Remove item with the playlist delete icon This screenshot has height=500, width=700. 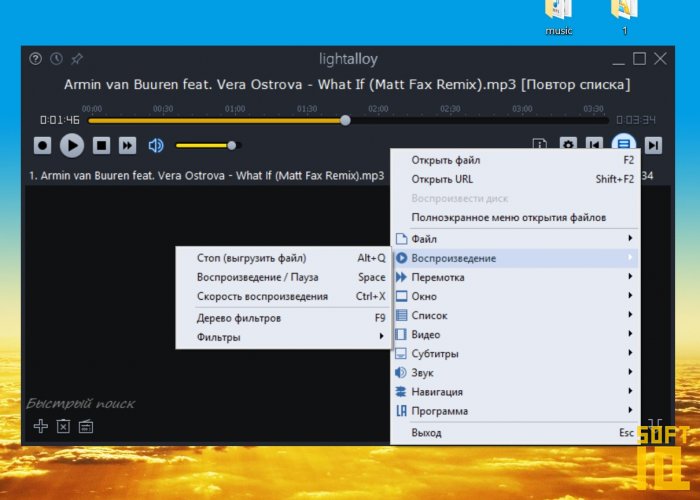pyautogui.click(x=63, y=426)
